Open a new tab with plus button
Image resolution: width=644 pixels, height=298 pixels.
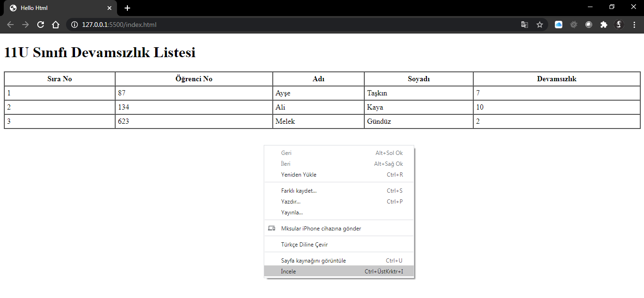click(127, 8)
